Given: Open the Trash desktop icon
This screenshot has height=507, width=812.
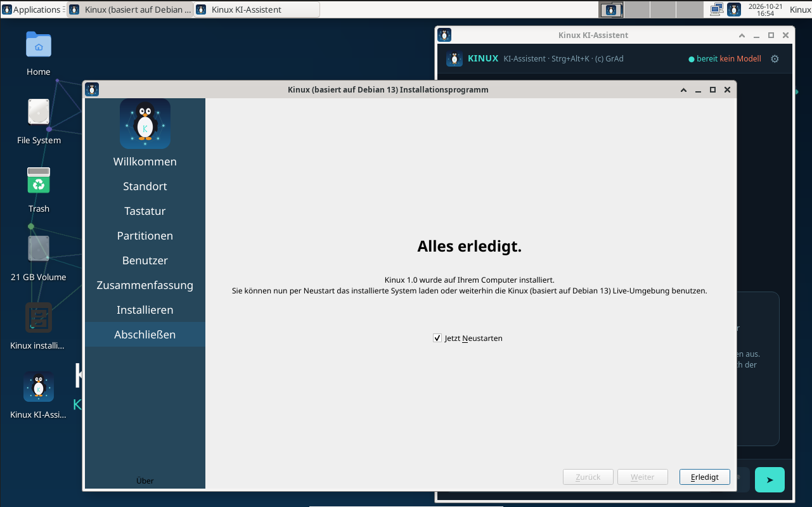Looking at the screenshot, I should pos(39,181).
